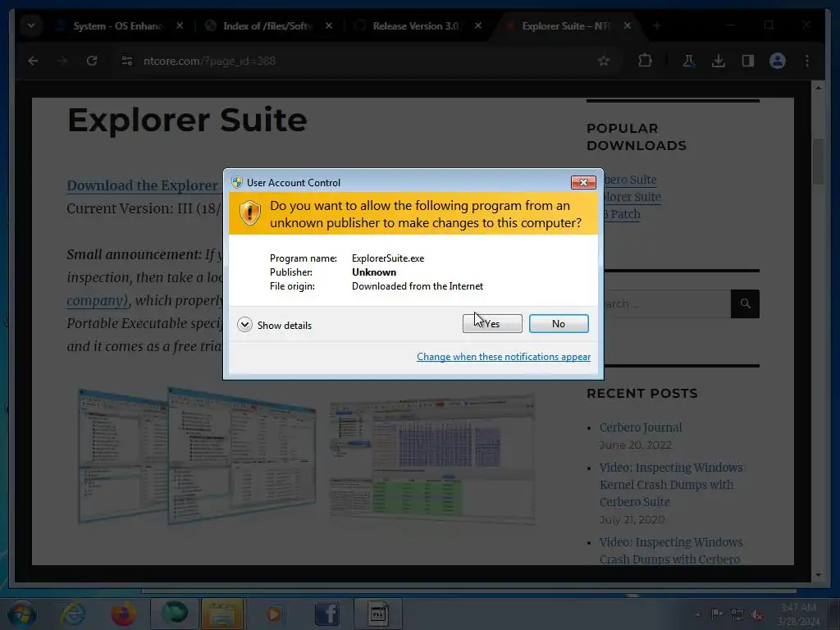The image size is (840, 630).
Task: Go back with browser back arrow
Action: [x=33, y=61]
